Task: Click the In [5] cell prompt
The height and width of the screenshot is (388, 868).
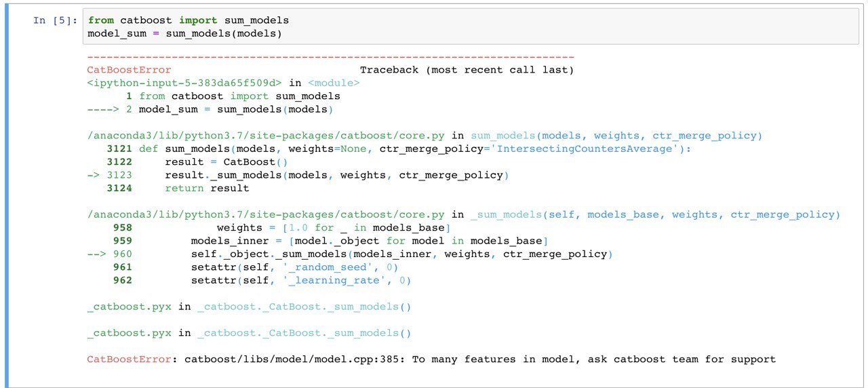Action: click(x=55, y=20)
